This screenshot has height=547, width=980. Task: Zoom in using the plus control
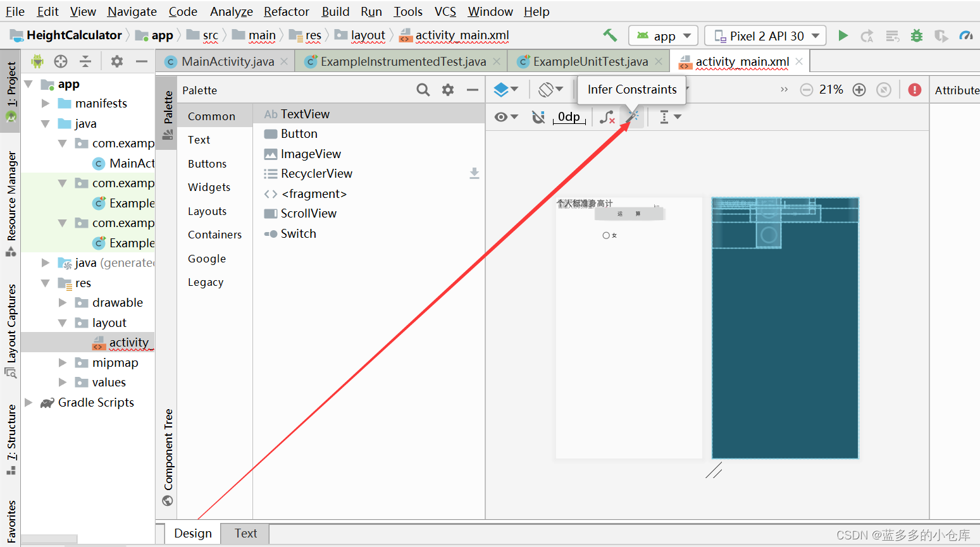click(859, 89)
